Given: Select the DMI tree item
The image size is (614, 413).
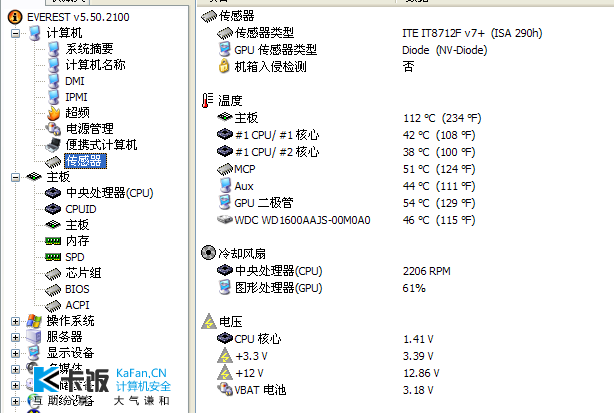Looking at the screenshot, I should coord(74,81).
